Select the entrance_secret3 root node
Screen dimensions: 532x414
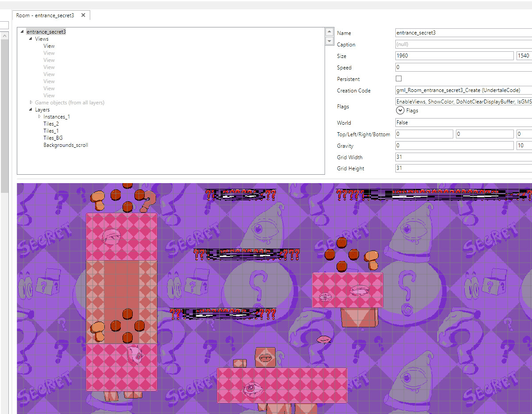click(x=46, y=31)
